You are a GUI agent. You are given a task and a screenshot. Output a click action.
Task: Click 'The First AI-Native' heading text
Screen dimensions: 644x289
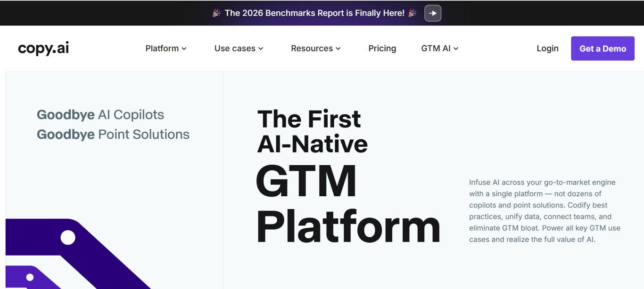click(312, 131)
